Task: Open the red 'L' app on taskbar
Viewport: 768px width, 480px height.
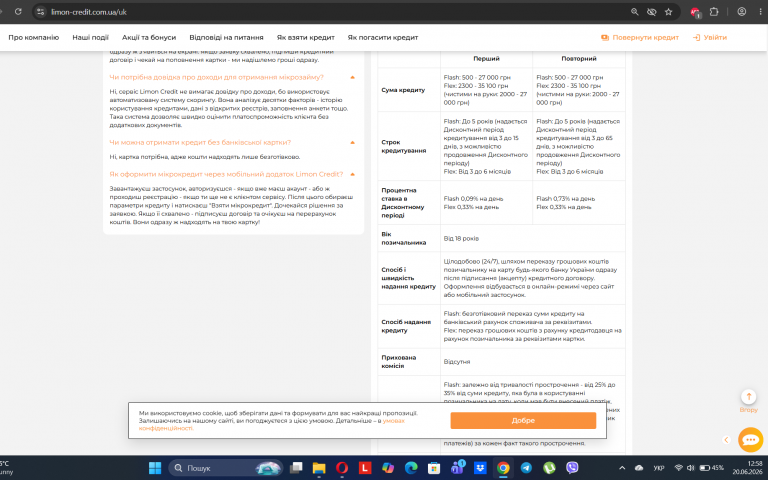Action: 364,468
